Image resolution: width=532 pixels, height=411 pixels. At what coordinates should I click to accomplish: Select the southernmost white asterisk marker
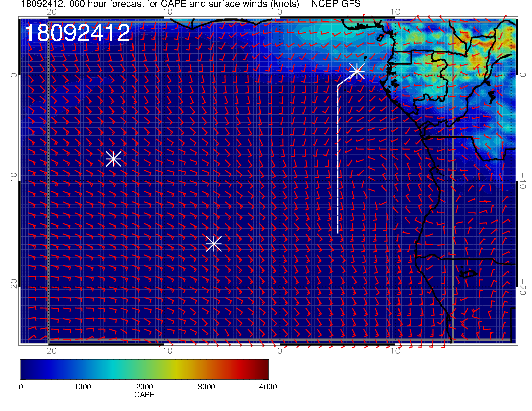(214, 244)
